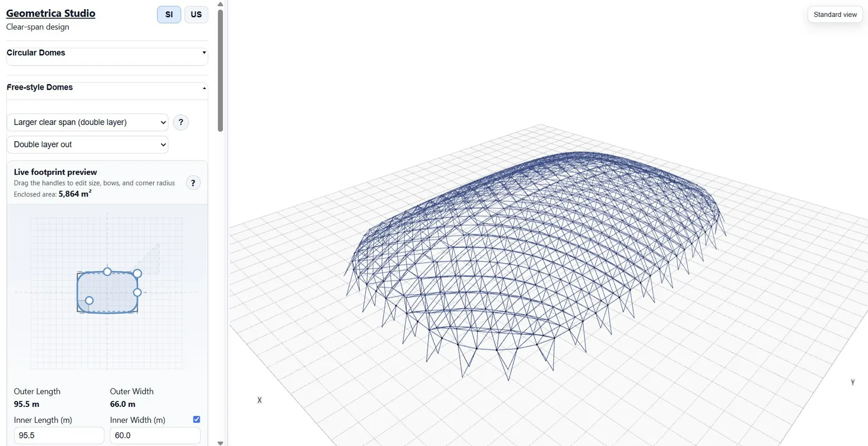Click the Inner Width input field
Image resolution: width=868 pixels, height=446 pixels.
(x=155, y=435)
